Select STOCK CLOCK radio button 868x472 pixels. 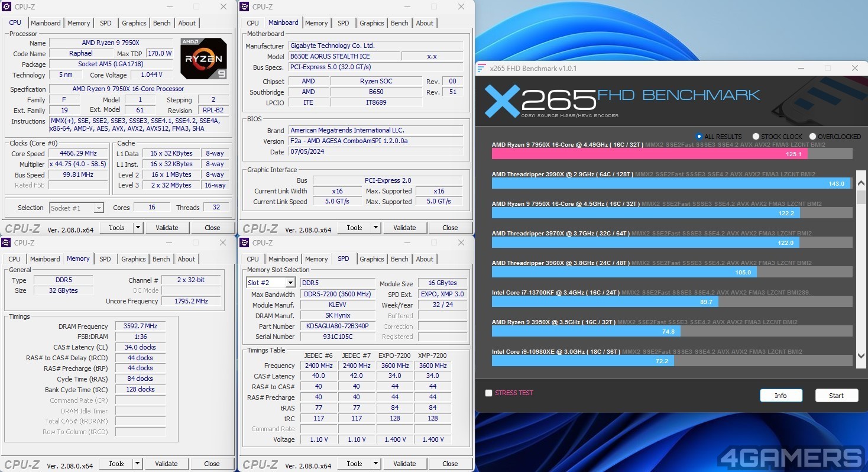click(756, 136)
